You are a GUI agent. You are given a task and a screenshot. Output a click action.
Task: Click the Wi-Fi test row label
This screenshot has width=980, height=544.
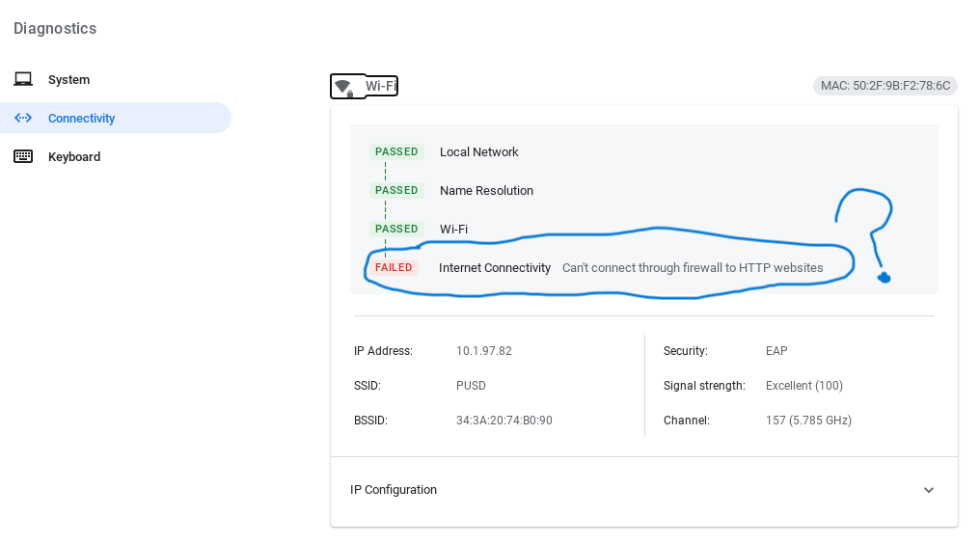point(453,230)
